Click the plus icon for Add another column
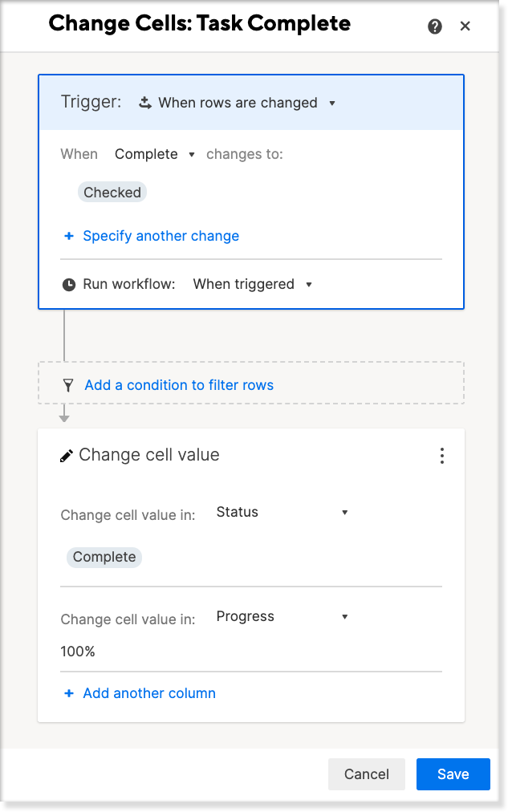Image resolution: width=508 pixels, height=812 pixels. (x=69, y=694)
